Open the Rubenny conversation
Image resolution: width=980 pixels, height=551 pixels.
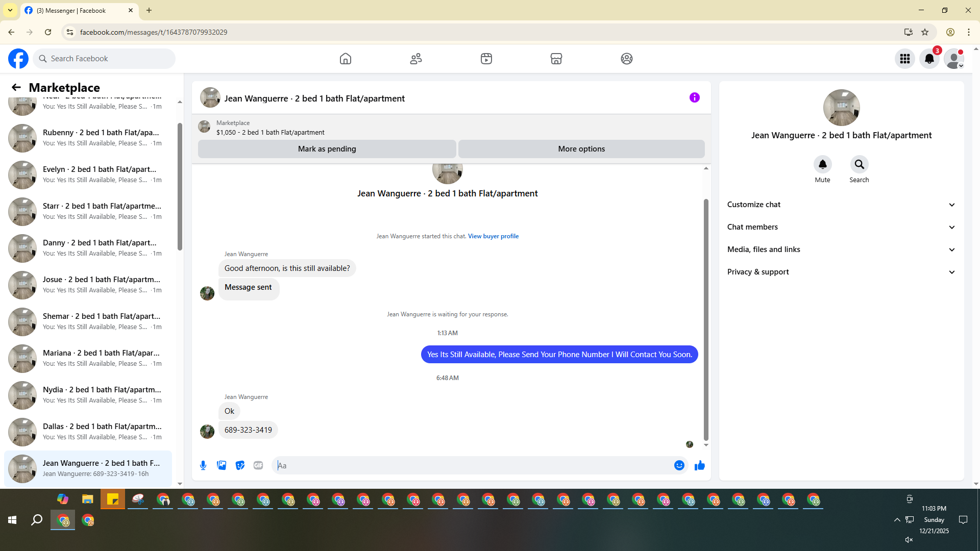[x=88, y=138]
